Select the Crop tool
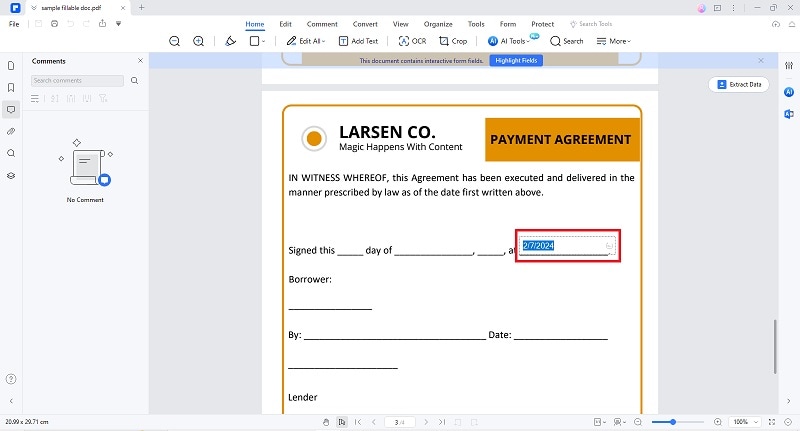Viewport: 800px width, 431px height. (x=453, y=41)
